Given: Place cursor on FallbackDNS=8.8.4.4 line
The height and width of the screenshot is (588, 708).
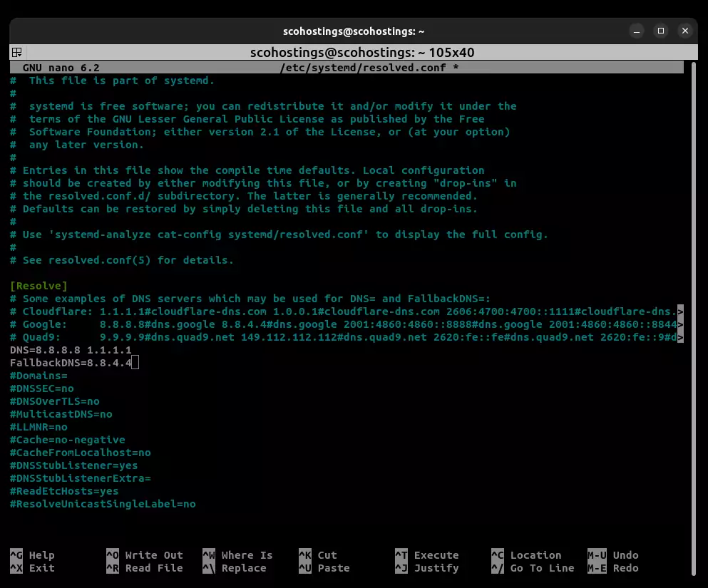Looking at the screenshot, I should (71, 363).
